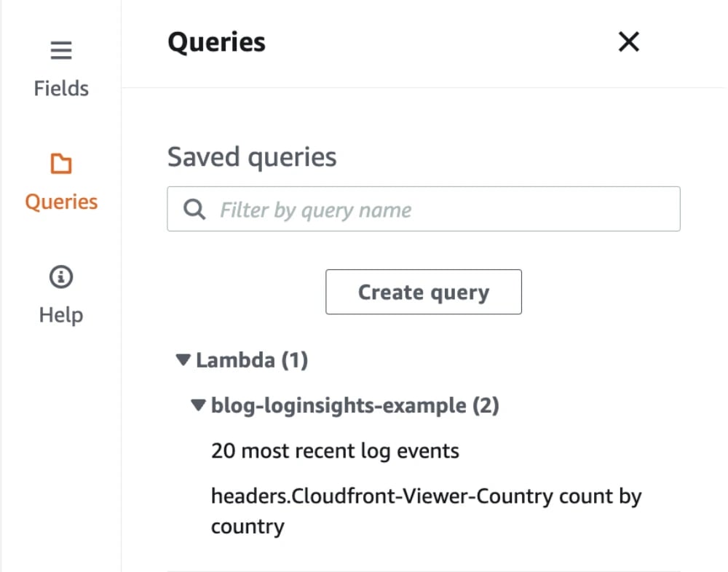Click the search icon inside Saved queries filter
The image size is (728, 572).
click(193, 209)
